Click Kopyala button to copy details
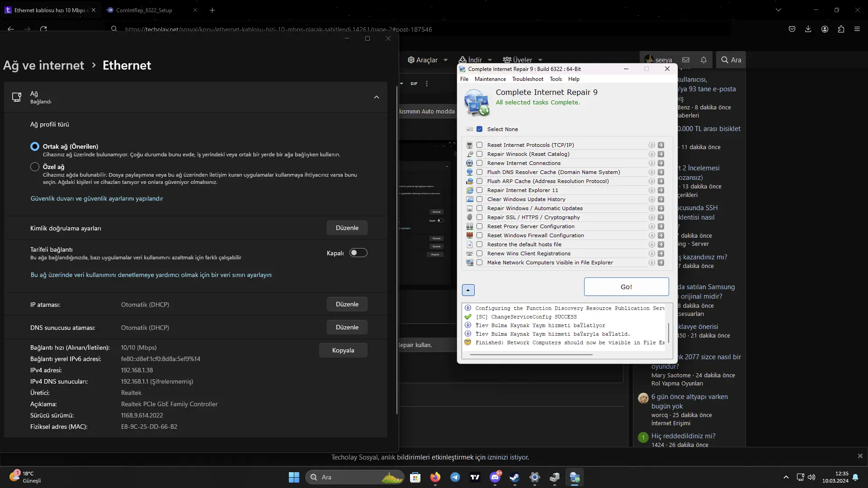Image resolution: width=868 pixels, height=488 pixels. tap(343, 351)
